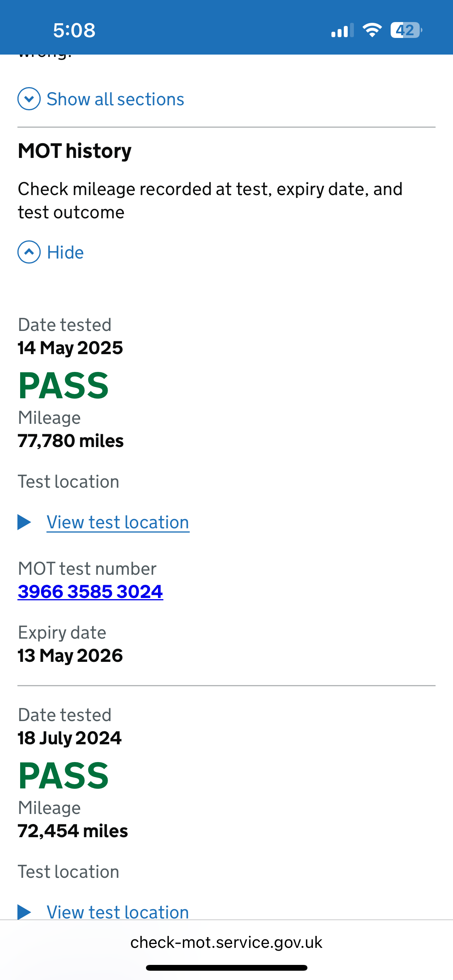The width and height of the screenshot is (453, 980).
Task: Tap the battery indicator in status bar
Action: pos(406,30)
